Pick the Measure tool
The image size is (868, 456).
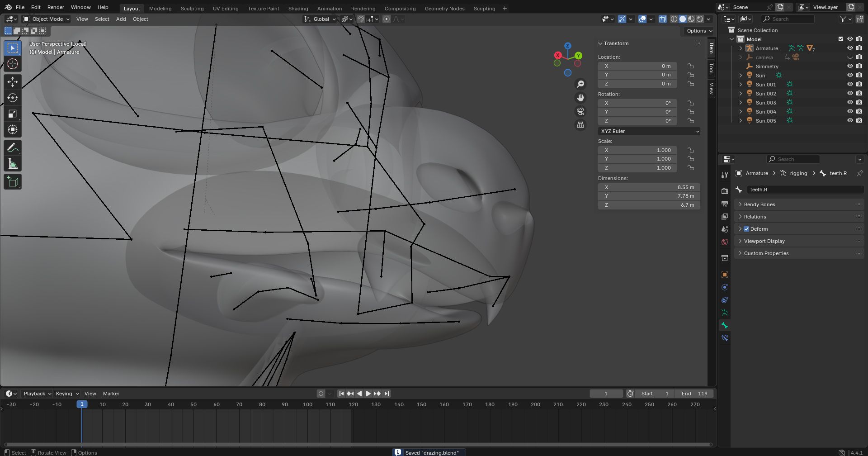pos(13,164)
